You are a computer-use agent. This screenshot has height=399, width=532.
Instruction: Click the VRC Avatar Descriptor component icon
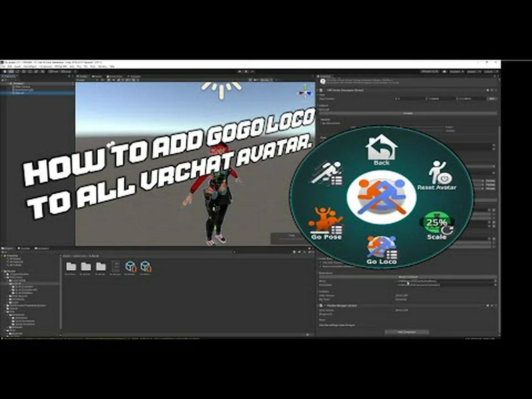click(321, 90)
